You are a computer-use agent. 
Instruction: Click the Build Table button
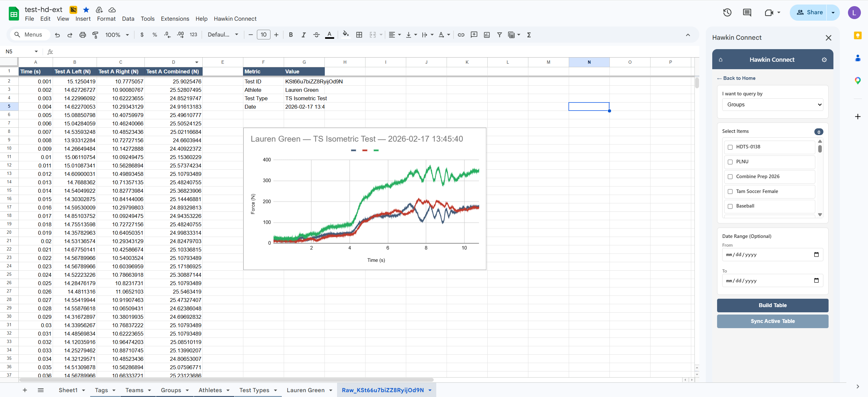pyautogui.click(x=773, y=305)
